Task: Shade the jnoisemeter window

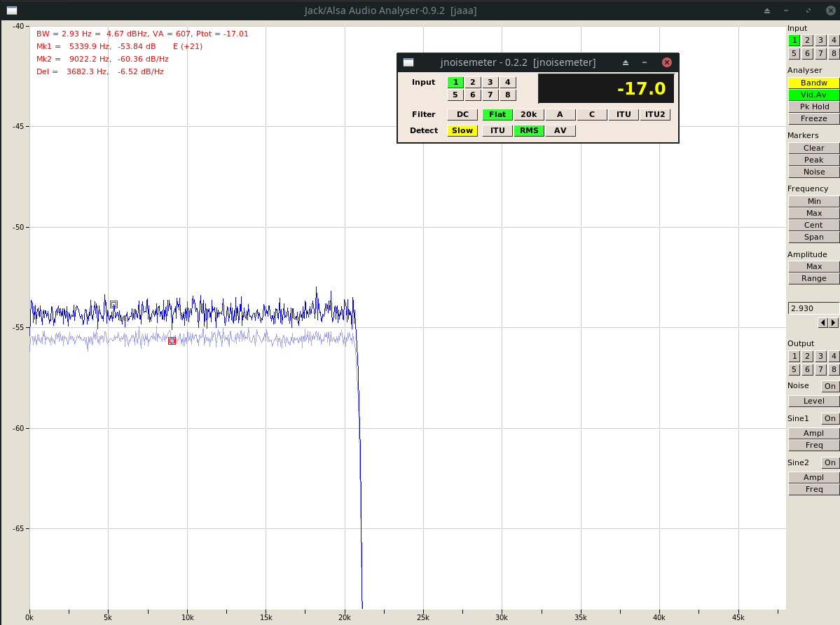Action: pyautogui.click(x=625, y=62)
